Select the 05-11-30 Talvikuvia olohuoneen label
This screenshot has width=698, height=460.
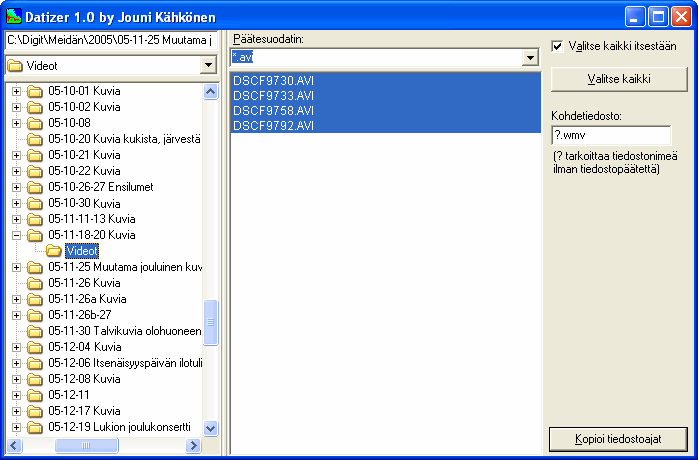125,331
